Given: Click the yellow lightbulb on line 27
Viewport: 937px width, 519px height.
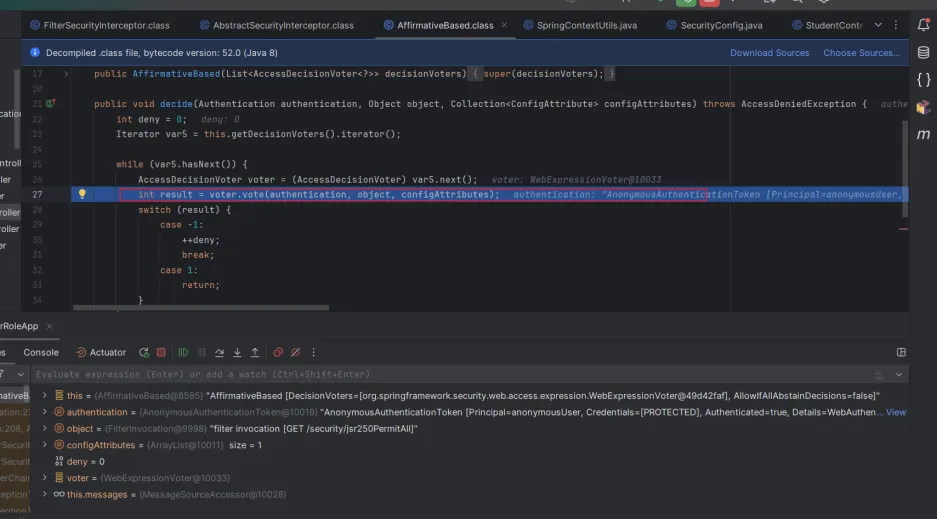Looking at the screenshot, I should [x=83, y=194].
